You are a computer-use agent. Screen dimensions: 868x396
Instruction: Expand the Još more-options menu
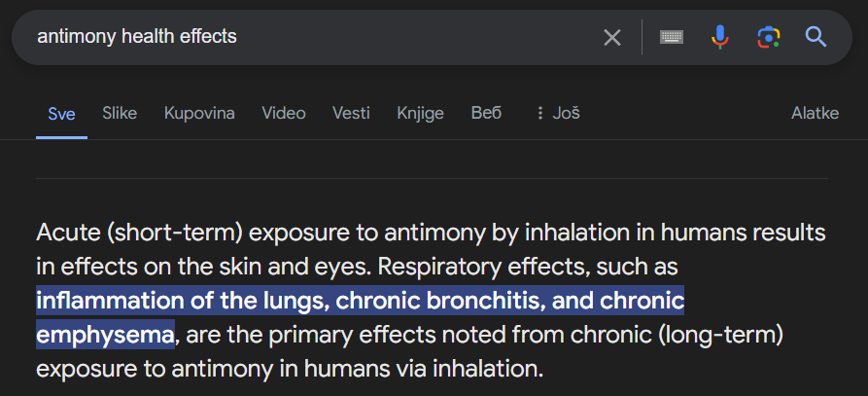point(558,114)
